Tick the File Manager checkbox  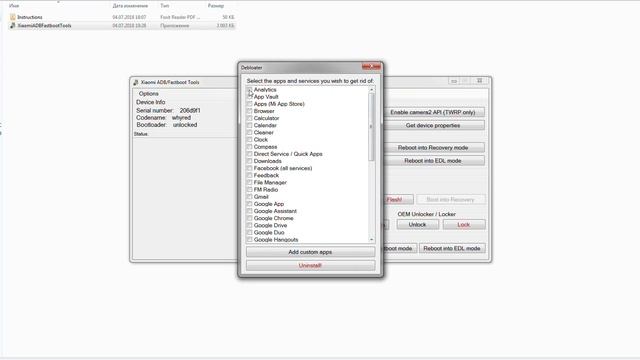pyautogui.click(x=249, y=182)
